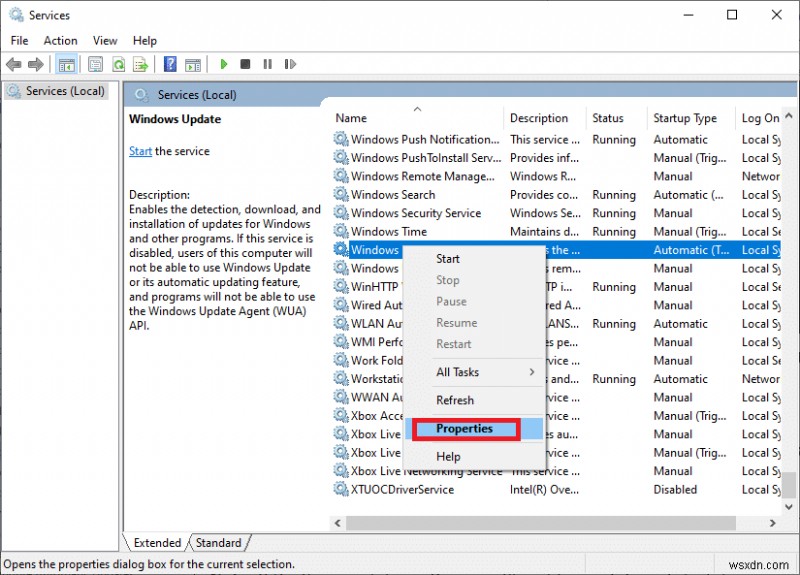Toggle Show/Hide Console Tree icon
The width and height of the screenshot is (800, 575).
[66, 64]
